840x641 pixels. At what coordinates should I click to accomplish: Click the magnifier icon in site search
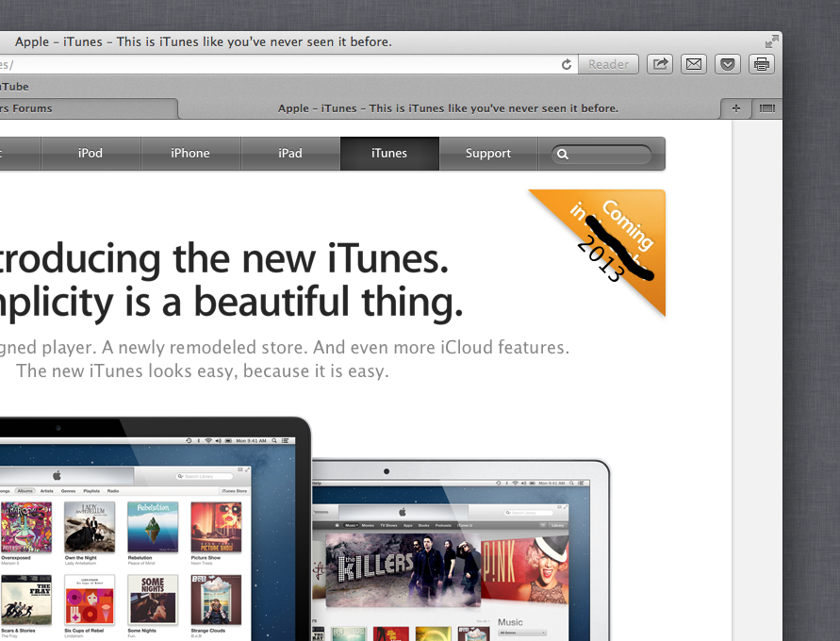pyautogui.click(x=563, y=155)
